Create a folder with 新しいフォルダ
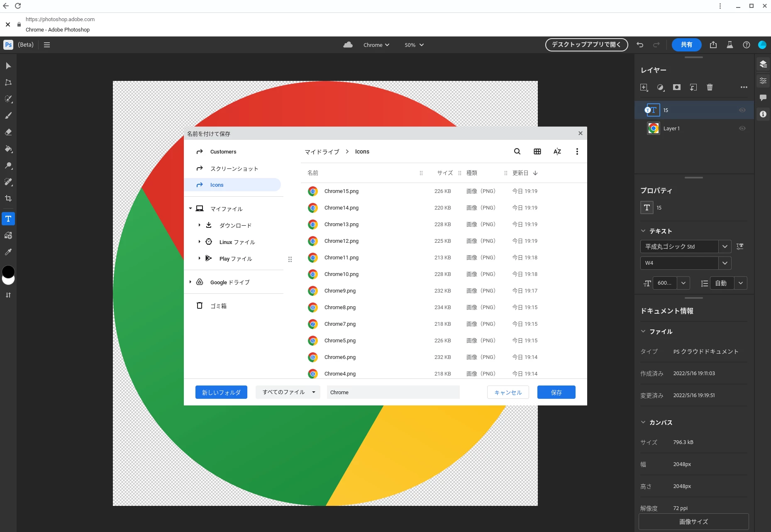 221,392
